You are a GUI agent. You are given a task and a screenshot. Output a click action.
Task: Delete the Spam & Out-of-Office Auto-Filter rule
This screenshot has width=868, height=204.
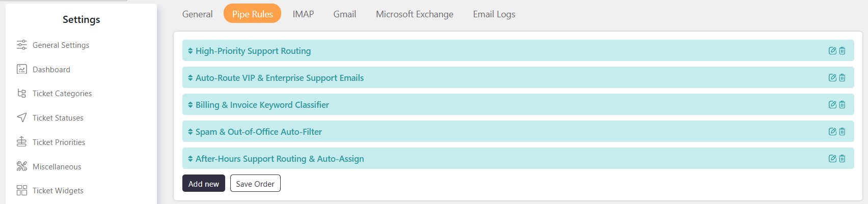(842, 132)
